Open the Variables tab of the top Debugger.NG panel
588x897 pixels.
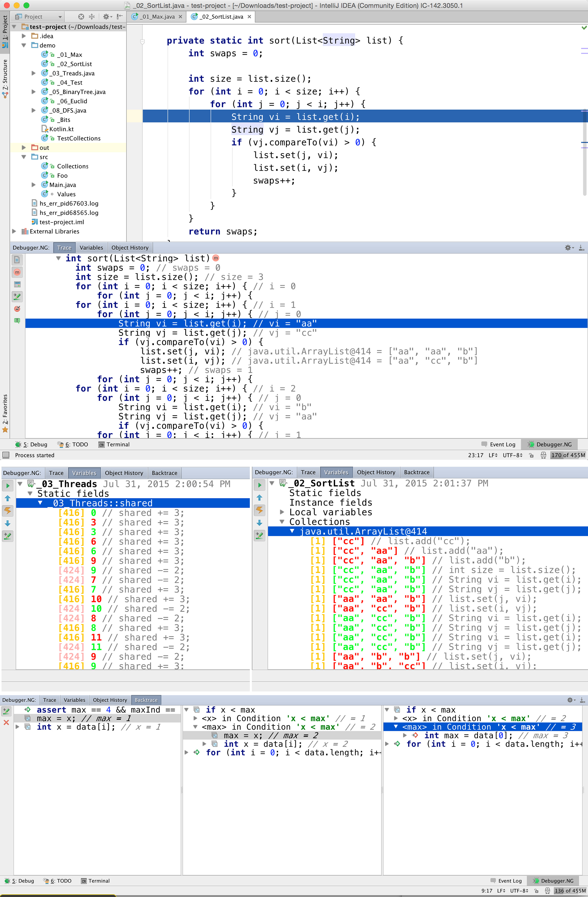click(91, 248)
